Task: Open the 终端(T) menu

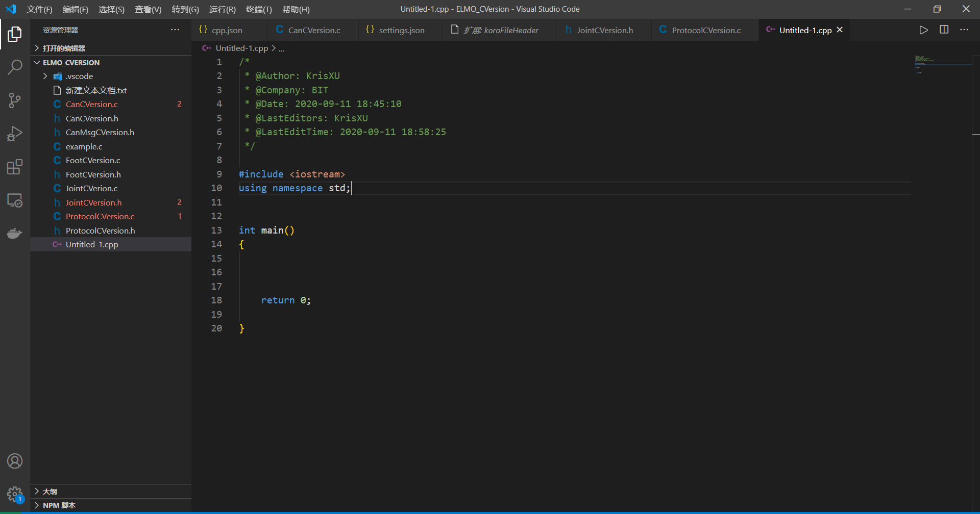Action: click(259, 9)
